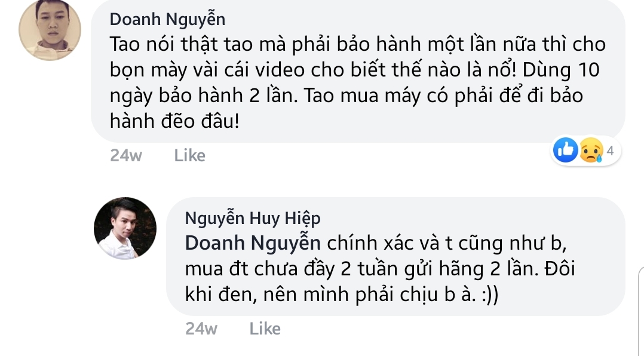644x356 pixels.
Task: Like Nguyễn Huy Hiệp's reply
Action: click(265, 329)
